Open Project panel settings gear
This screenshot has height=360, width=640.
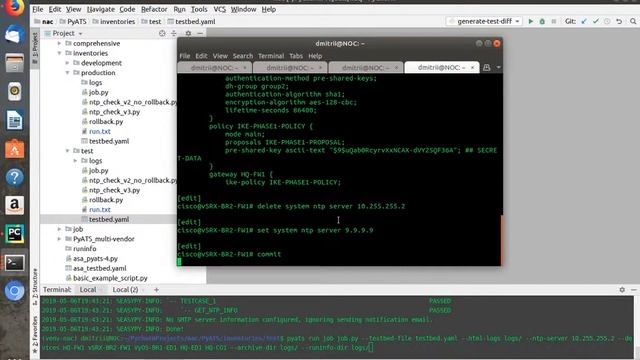pyautogui.click(x=188, y=33)
